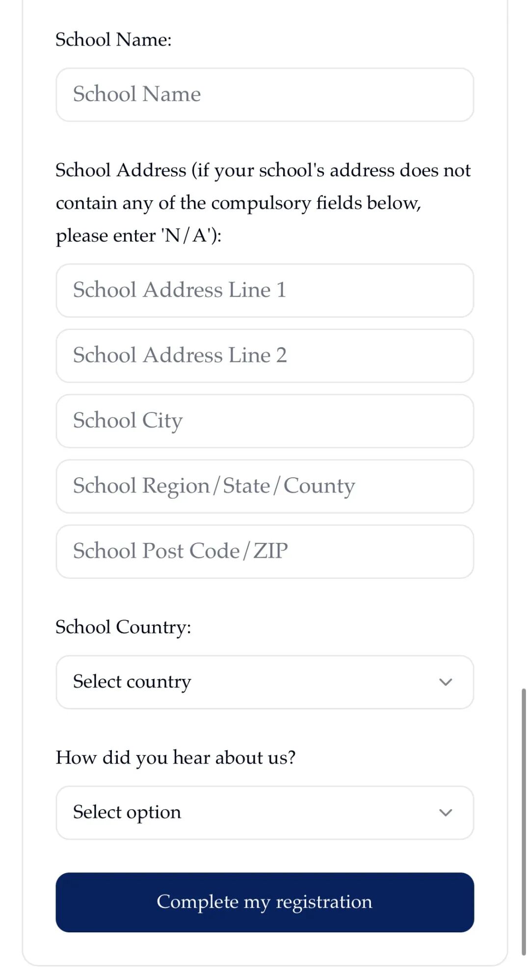Focus the School Name input field

pyautogui.click(x=265, y=95)
